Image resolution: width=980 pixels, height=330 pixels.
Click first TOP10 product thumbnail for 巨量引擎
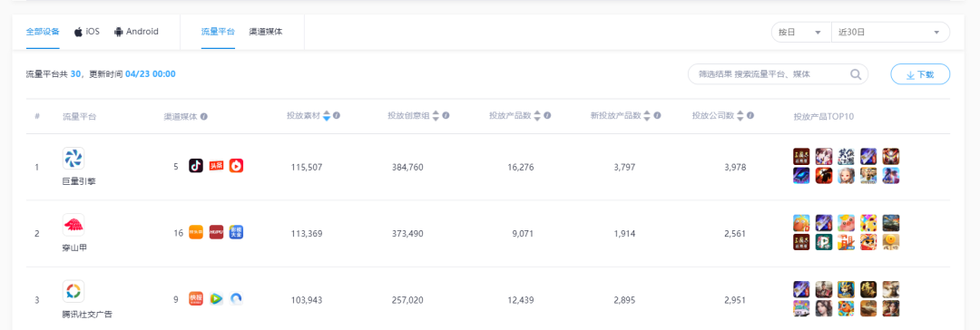coord(801,156)
